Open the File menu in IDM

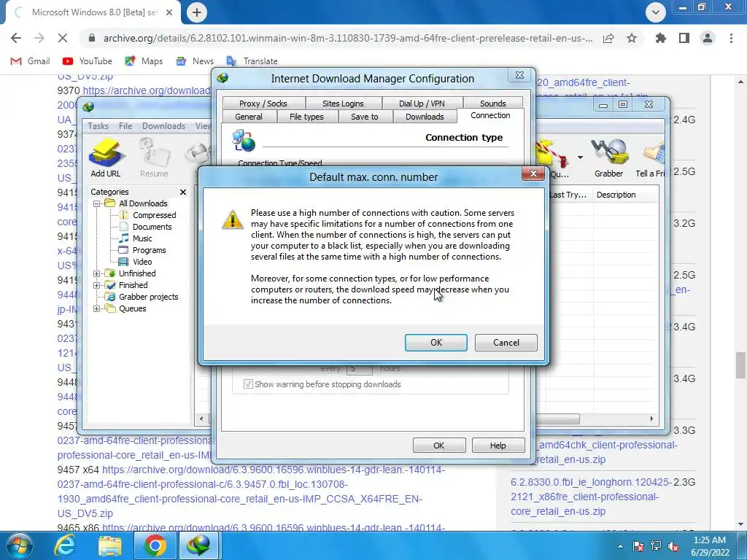point(125,125)
